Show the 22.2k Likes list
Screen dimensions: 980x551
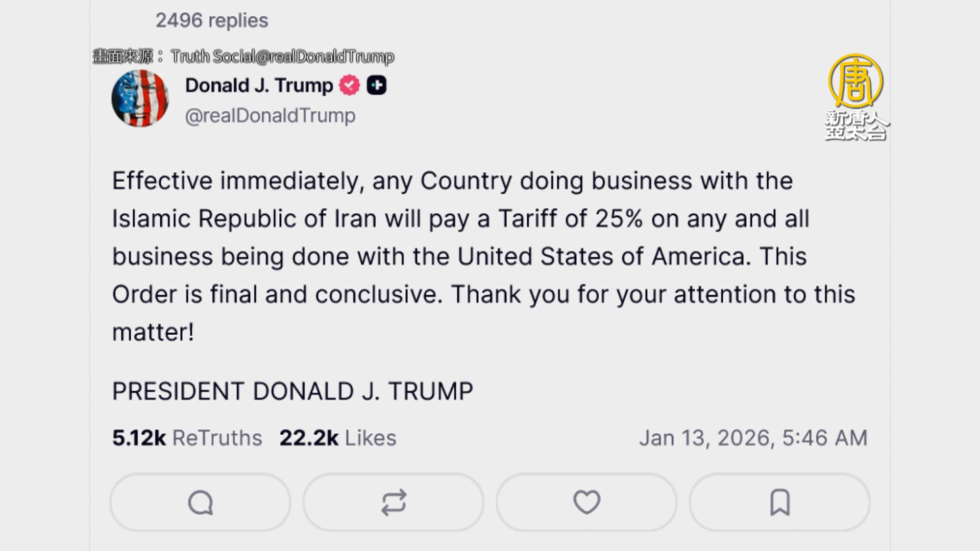point(337,438)
